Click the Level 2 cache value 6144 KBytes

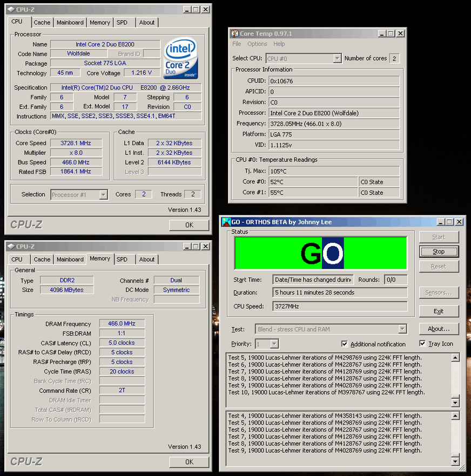pos(174,162)
